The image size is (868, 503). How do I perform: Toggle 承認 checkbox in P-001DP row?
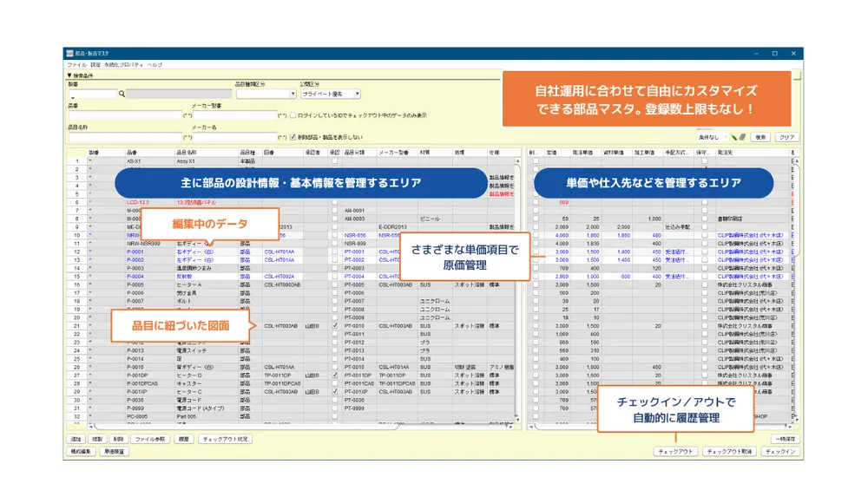(334, 376)
